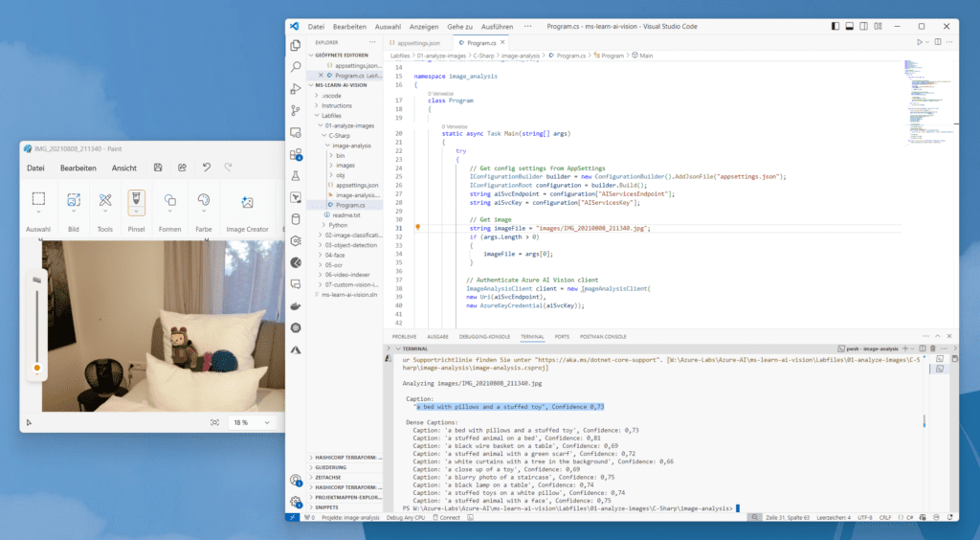Click the Undo arrow in Paint
Viewport: 980px width, 540px height.
tap(207, 168)
